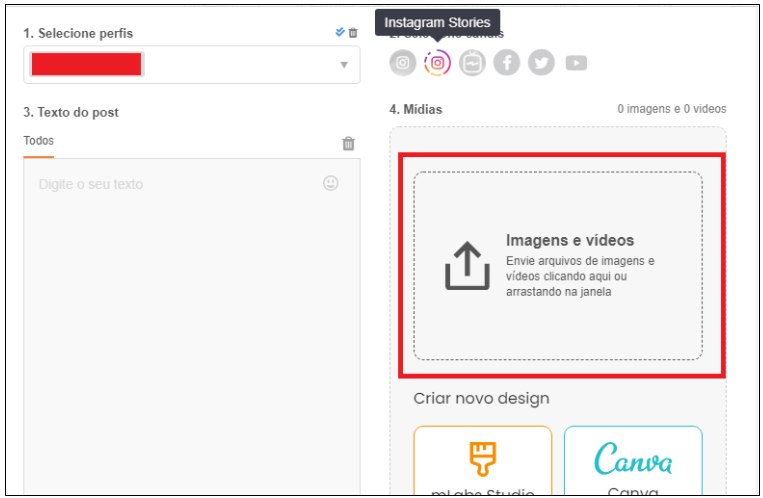Click the blue select-all profiles checkmark icon
Image resolution: width=763 pixels, height=498 pixels.
[340, 33]
